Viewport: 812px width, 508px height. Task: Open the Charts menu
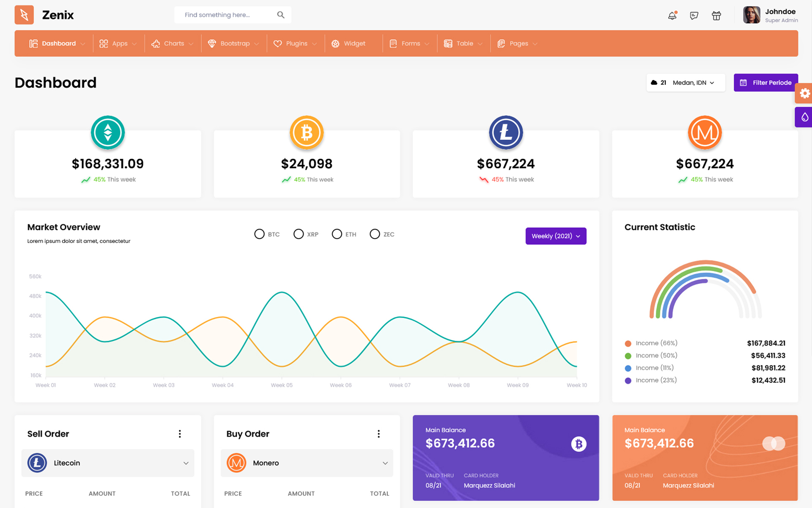point(173,44)
